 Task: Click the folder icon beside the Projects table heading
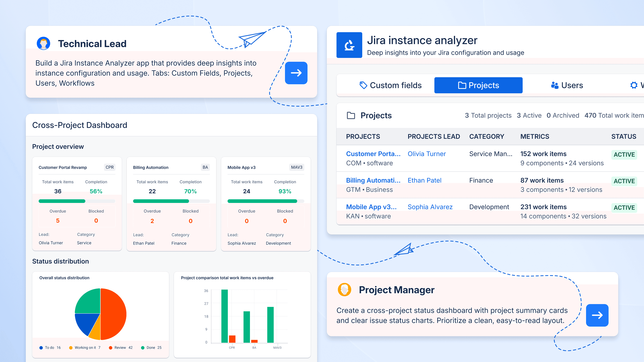click(x=351, y=115)
